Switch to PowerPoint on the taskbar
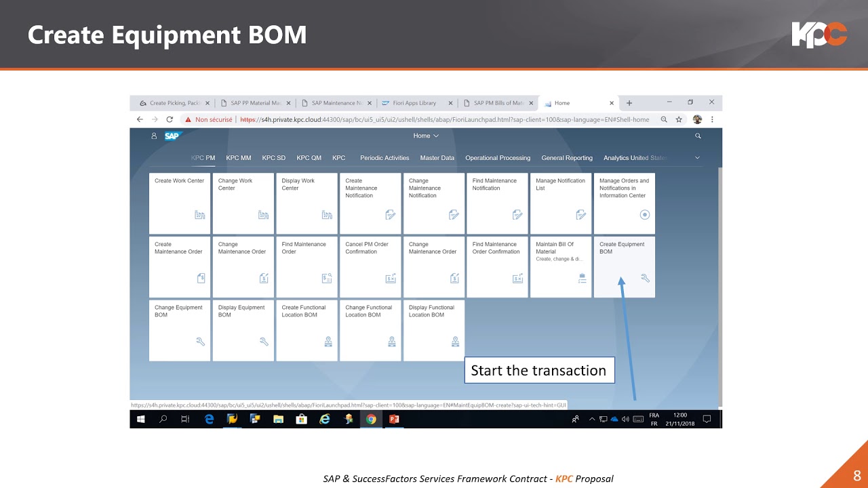The height and width of the screenshot is (488, 868). click(394, 420)
